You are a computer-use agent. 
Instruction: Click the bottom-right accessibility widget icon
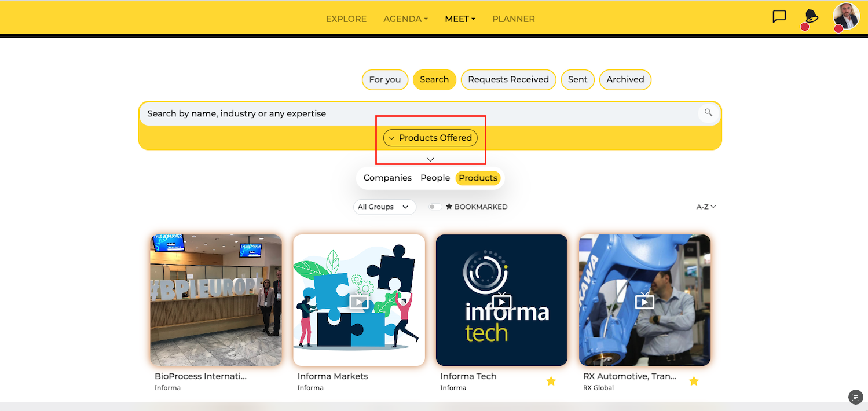855,397
